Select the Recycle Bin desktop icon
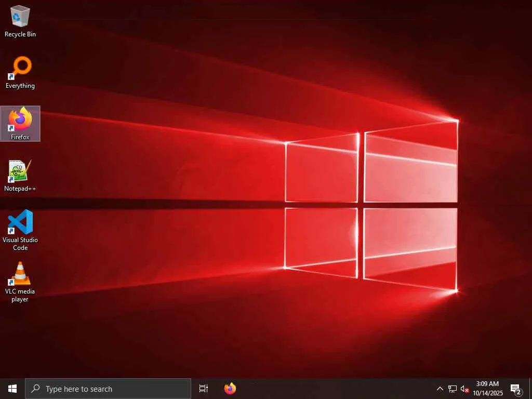The height and width of the screenshot is (399, 532). (20, 21)
